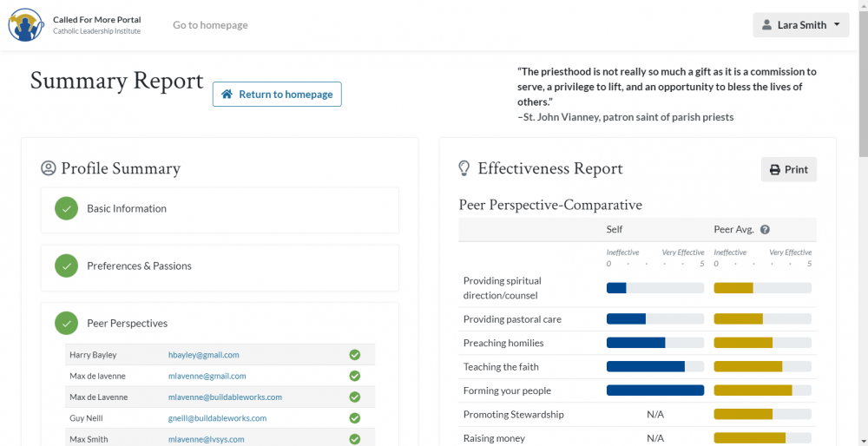Click the home icon in Return to homepage
Viewport: 868px width, 446px height.
[227, 94]
